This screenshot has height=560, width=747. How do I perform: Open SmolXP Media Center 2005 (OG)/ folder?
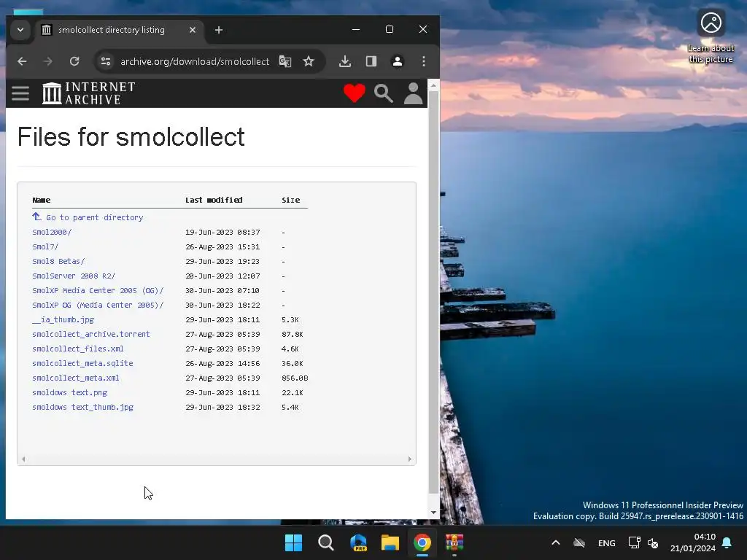click(98, 290)
